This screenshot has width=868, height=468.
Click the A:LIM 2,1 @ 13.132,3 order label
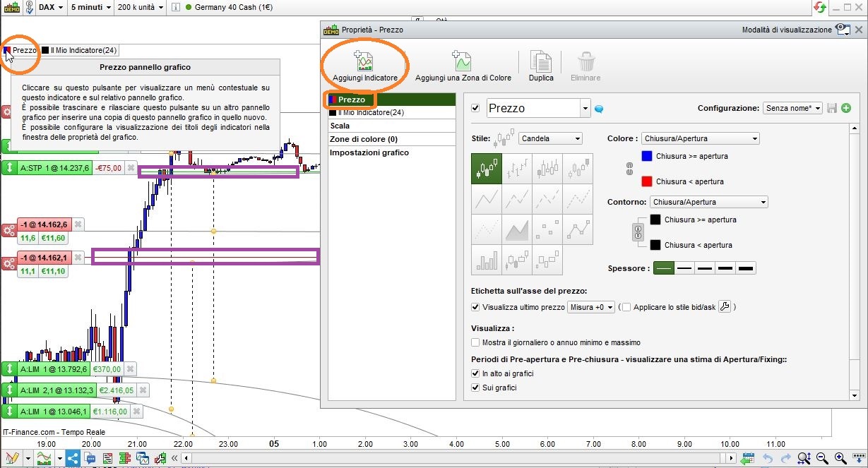tap(57, 390)
